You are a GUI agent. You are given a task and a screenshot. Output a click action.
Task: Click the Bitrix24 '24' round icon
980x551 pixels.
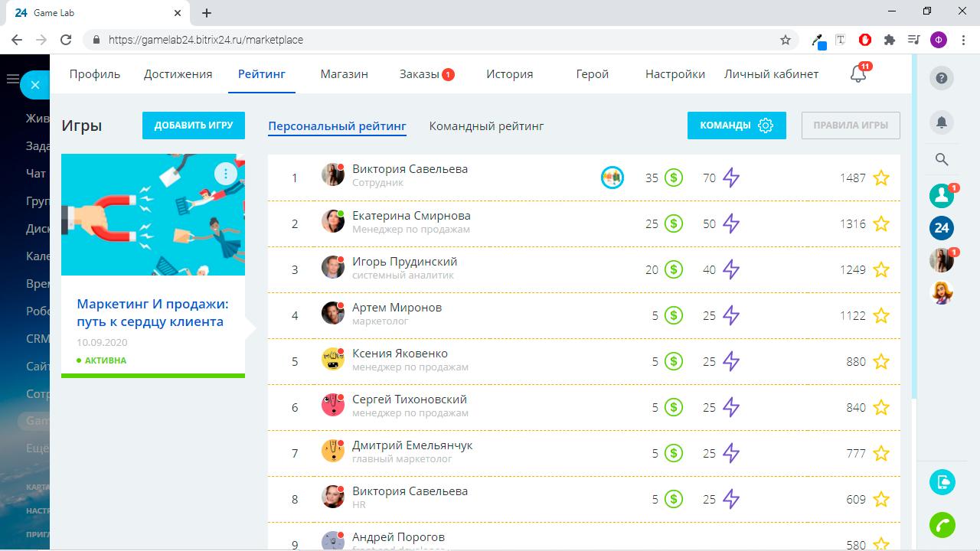pyautogui.click(x=942, y=228)
